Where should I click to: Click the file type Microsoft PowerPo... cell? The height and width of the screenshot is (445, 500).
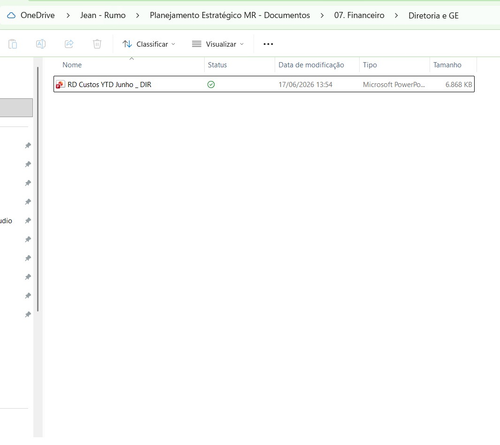[x=394, y=85]
